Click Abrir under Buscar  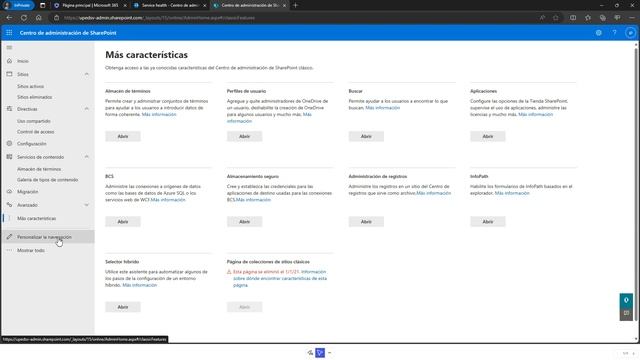coord(366,136)
